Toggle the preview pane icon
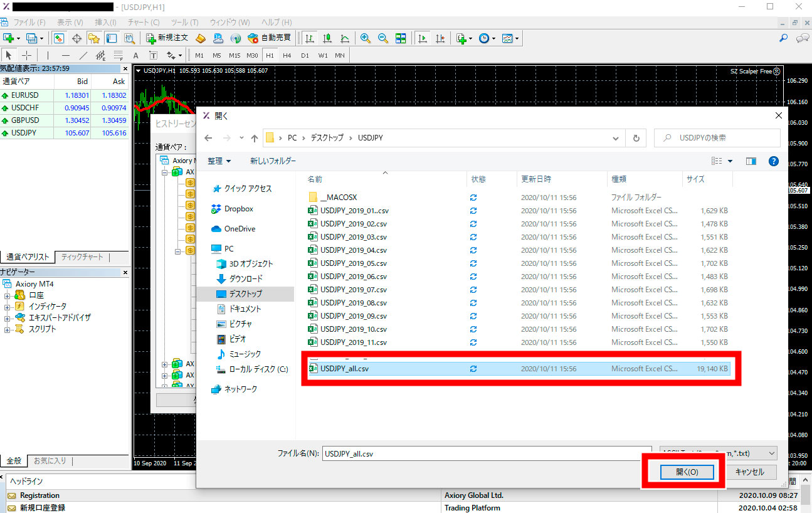The image size is (812, 513). click(751, 161)
